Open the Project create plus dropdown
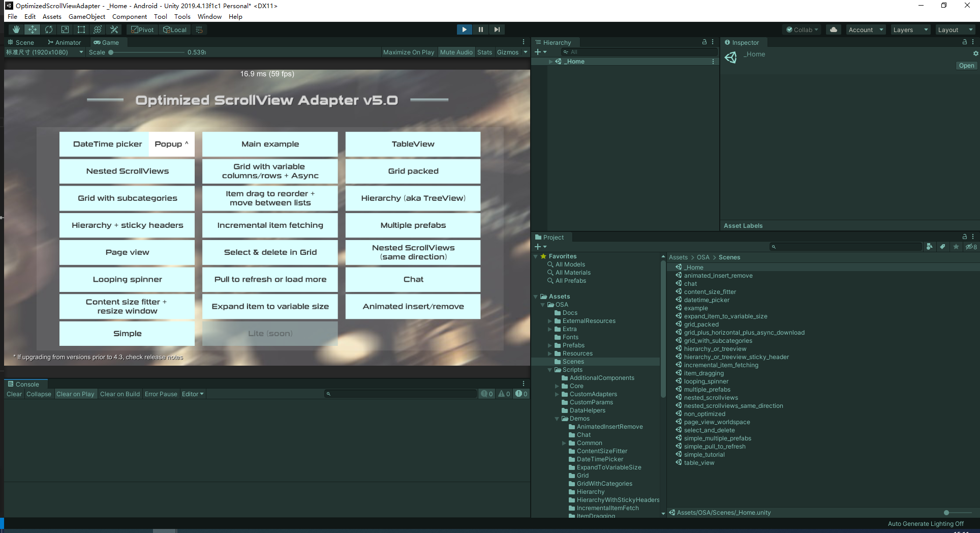Viewport: 980px width, 533px height. [x=540, y=247]
